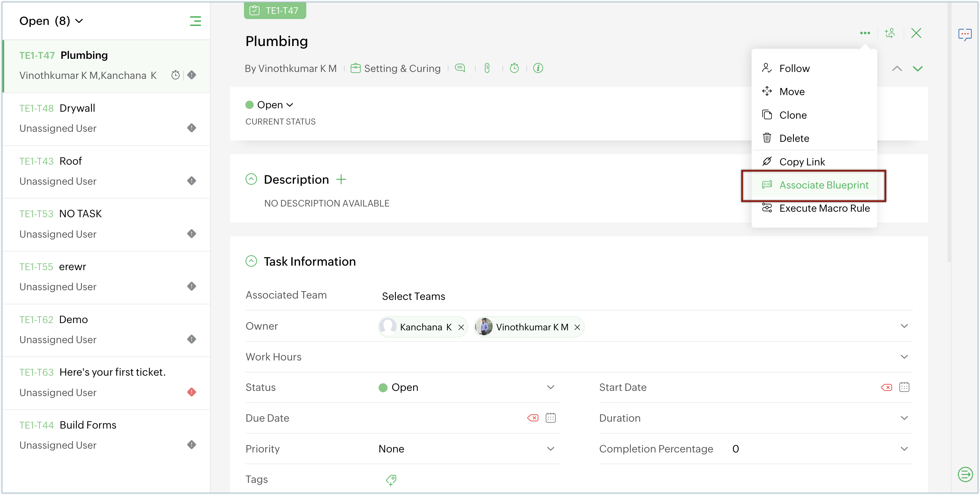
Task: Collapse the Description section
Action: click(251, 179)
